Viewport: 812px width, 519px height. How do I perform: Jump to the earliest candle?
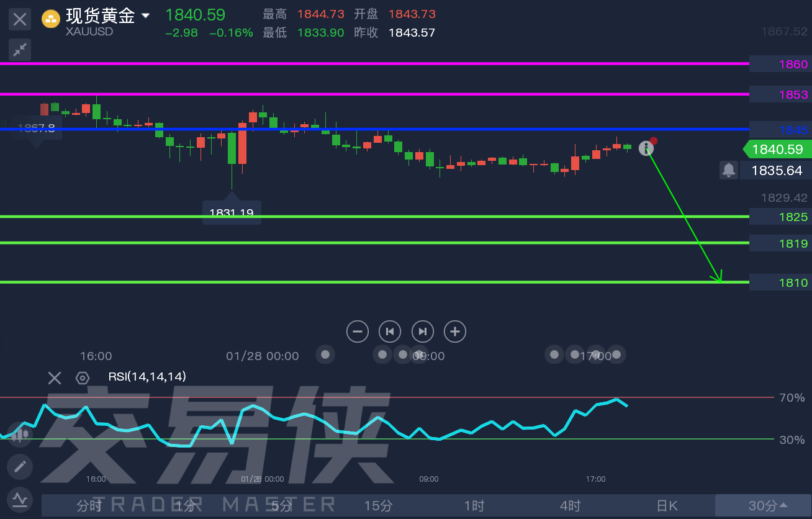pyautogui.click(x=390, y=332)
